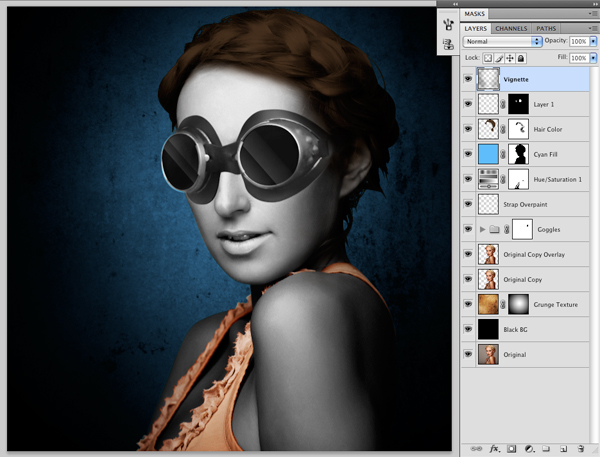
Task: Select the Hair Color layer mask thumbnail
Action: (518, 129)
